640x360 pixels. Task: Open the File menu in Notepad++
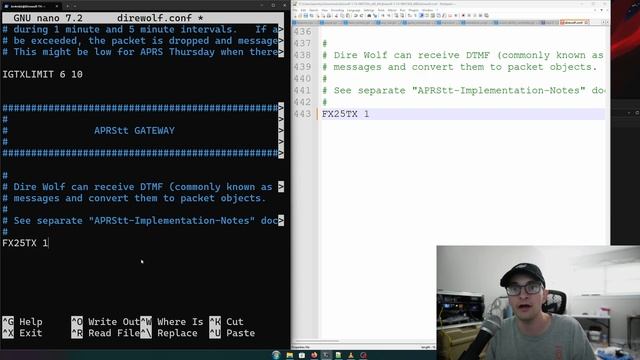pos(295,10)
